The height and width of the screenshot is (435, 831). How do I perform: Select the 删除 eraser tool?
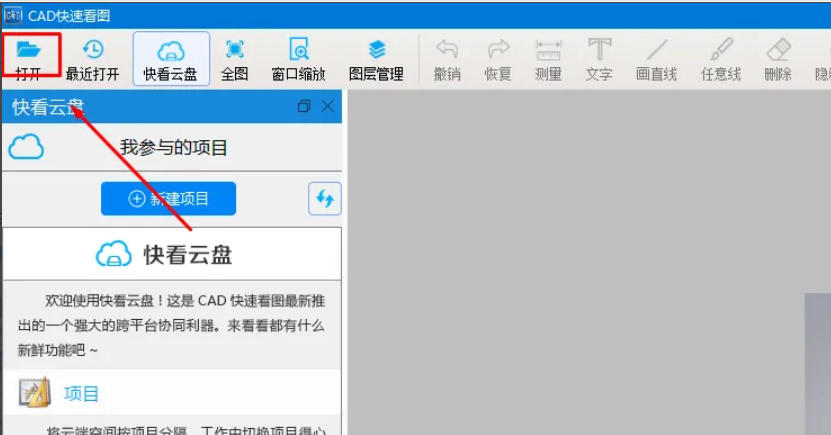click(x=778, y=59)
